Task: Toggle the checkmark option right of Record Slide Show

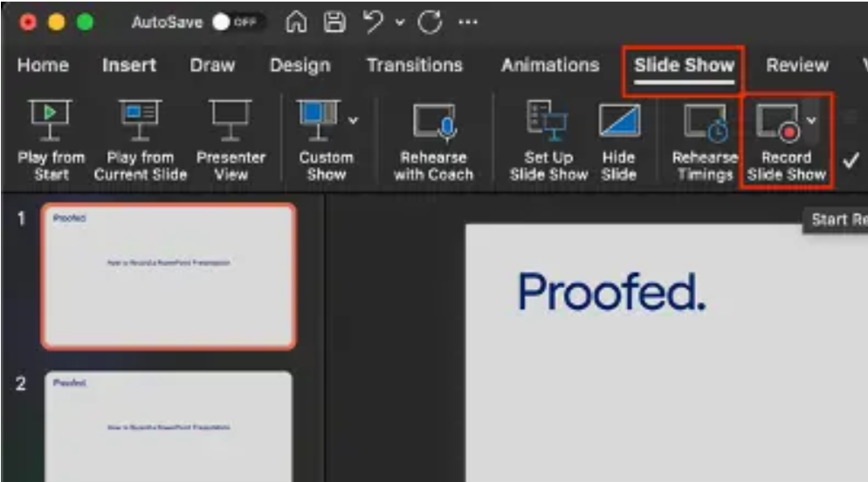Action: [851, 161]
